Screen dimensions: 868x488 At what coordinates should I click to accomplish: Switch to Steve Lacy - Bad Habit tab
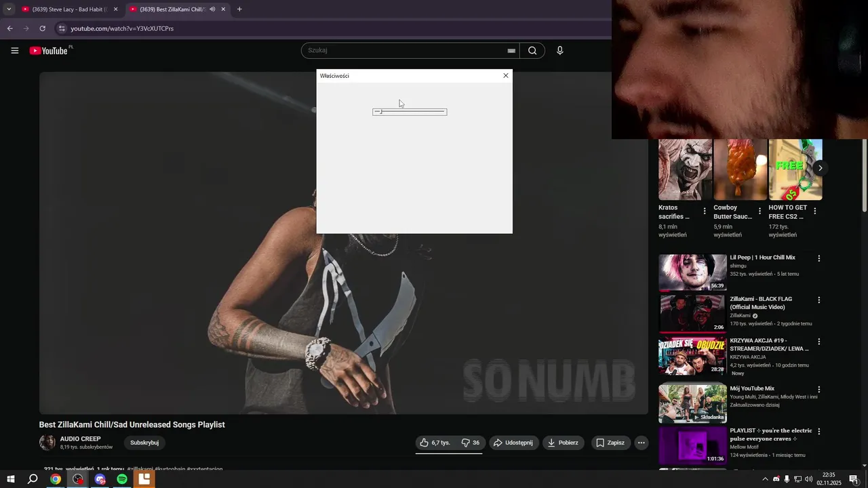point(69,9)
